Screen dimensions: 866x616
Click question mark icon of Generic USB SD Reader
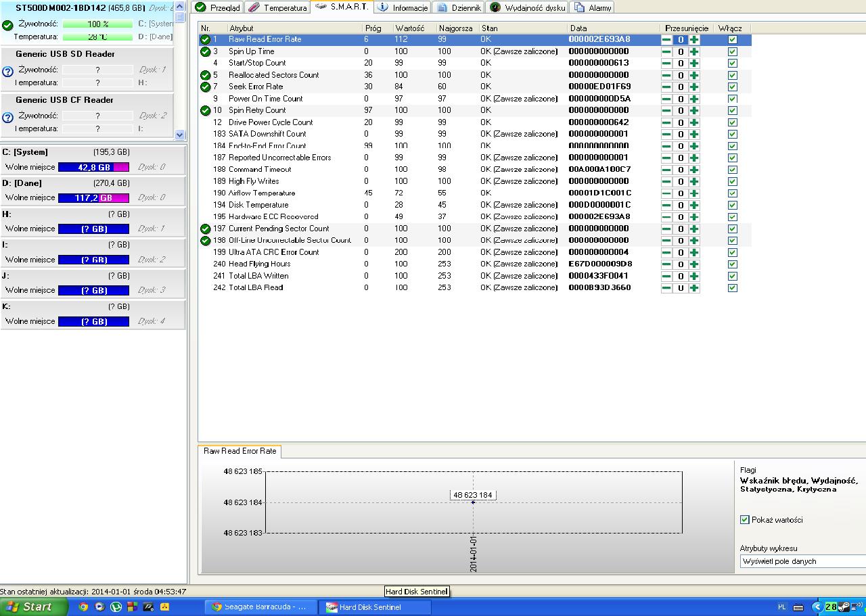pyautogui.click(x=7, y=72)
